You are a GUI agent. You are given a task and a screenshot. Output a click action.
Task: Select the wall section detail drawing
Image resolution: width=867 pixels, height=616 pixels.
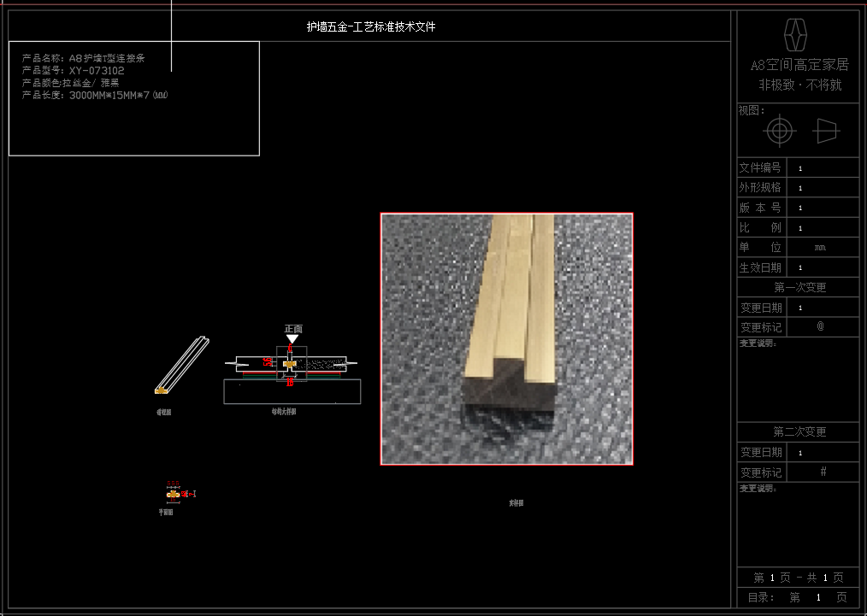[x=292, y=374]
